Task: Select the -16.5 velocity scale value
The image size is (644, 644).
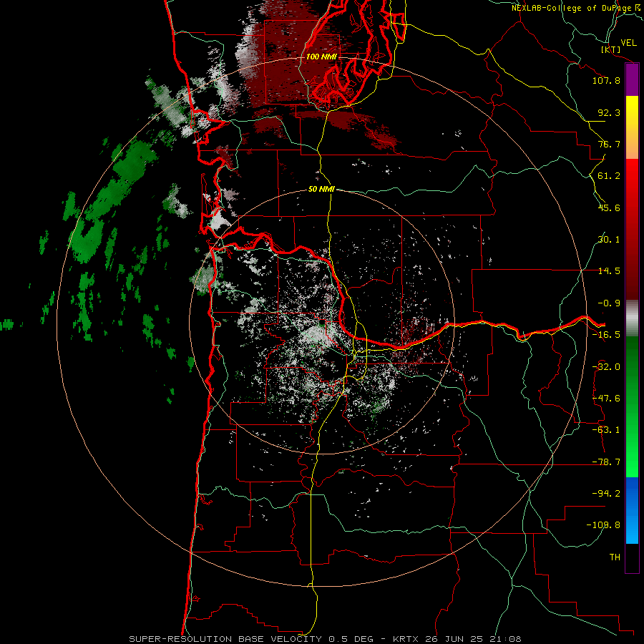Action: (606, 335)
